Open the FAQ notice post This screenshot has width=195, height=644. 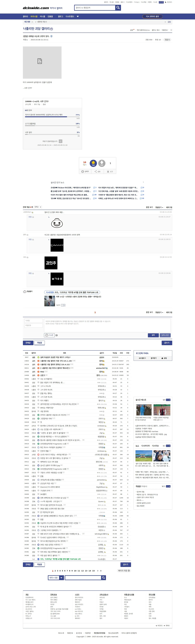[x=42, y=372]
